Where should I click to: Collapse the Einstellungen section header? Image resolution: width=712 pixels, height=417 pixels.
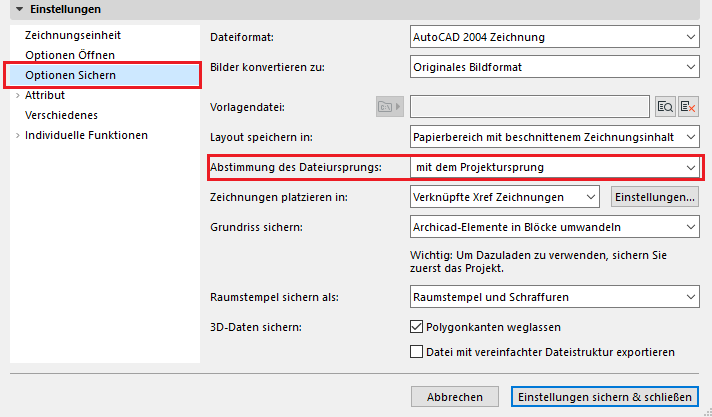click(x=20, y=9)
